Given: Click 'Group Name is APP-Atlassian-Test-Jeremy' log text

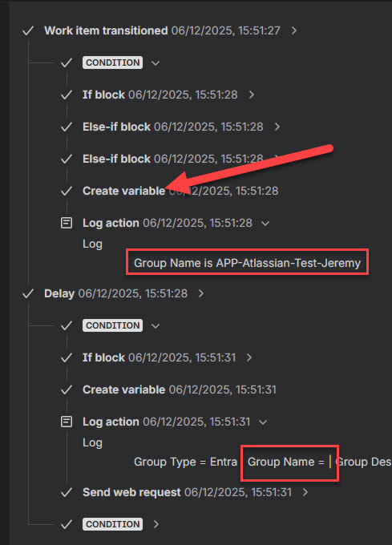Looking at the screenshot, I should [x=248, y=263].
